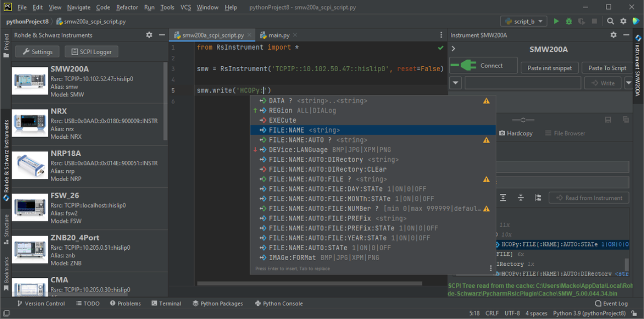
Task: Click the slider handle above Hardcopy tab
Action: point(523,120)
